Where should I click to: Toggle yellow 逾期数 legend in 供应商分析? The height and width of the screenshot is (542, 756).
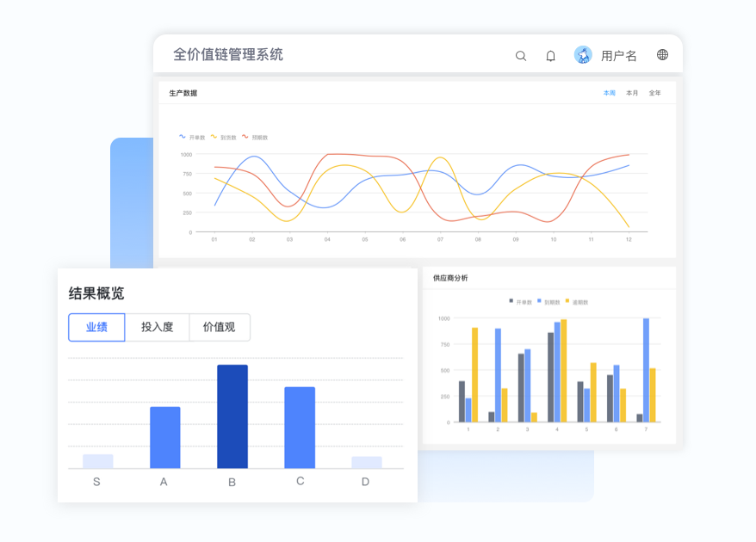(x=577, y=302)
